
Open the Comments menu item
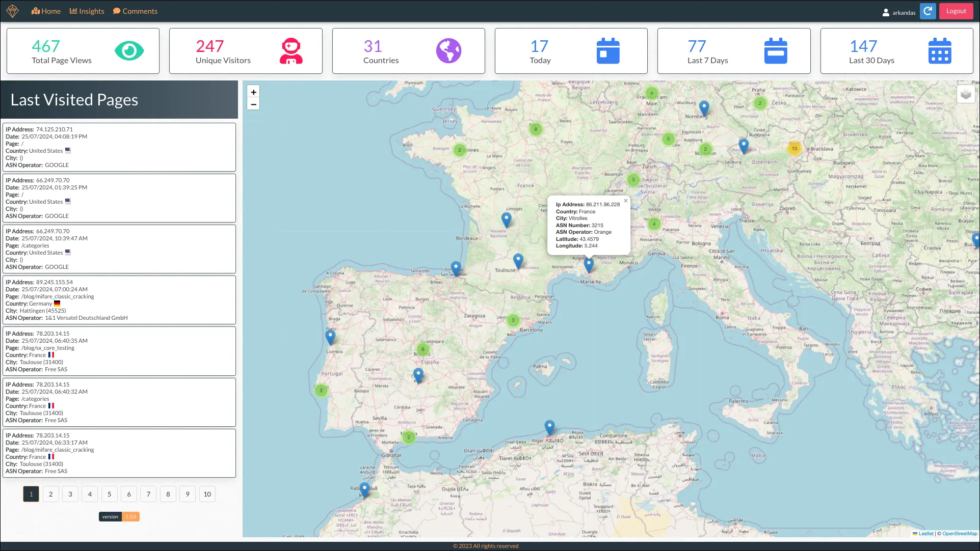coord(135,11)
